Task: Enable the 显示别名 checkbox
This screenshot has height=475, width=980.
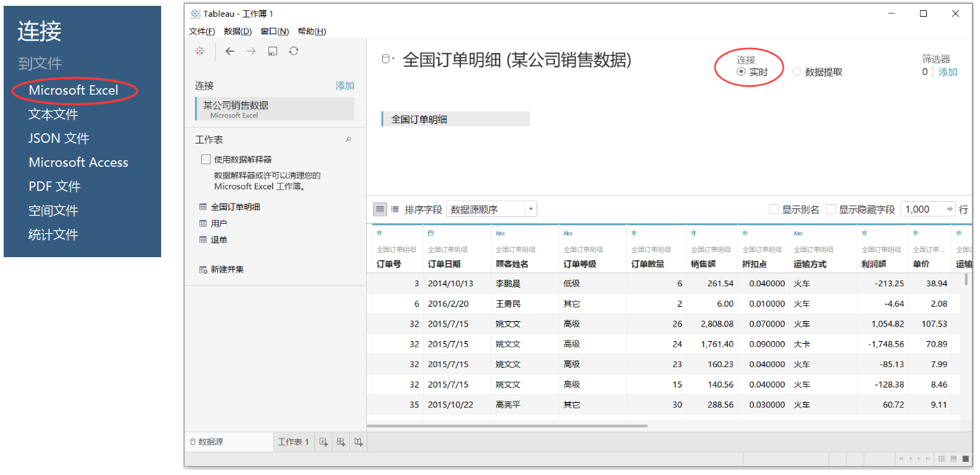Action: [x=775, y=209]
